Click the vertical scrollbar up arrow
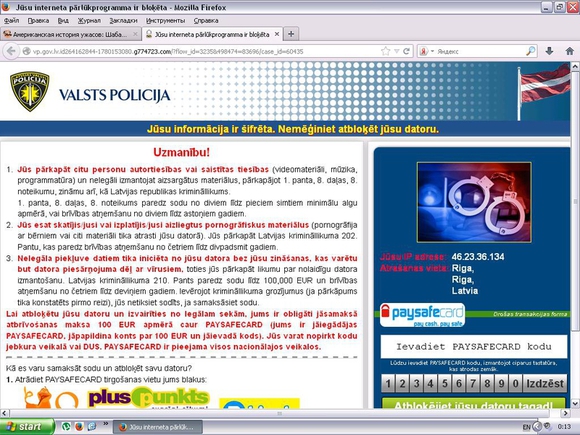Viewport: 580px width, 435px height. (x=575, y=67)
